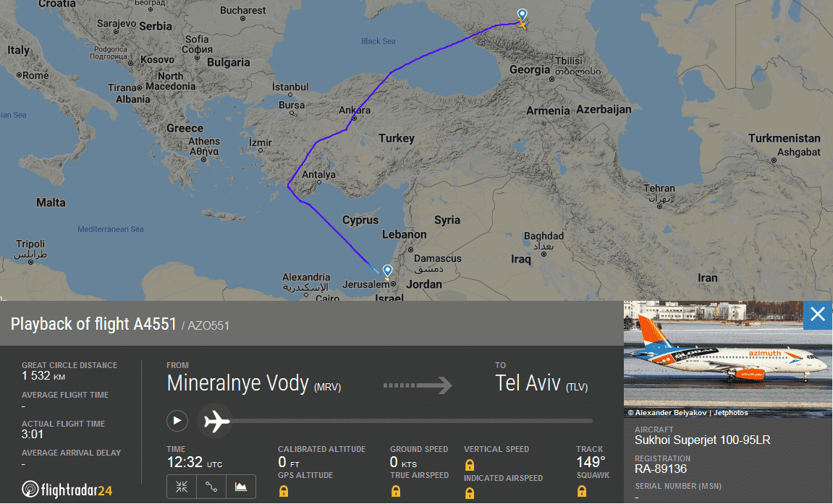The image size is (833, 504).
Task: Toggle the flight route path icon
Action: (x=211, y=487)
